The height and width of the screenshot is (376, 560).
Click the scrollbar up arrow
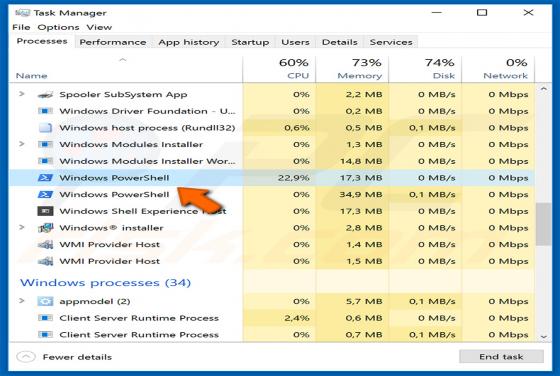tap(544, 89)
